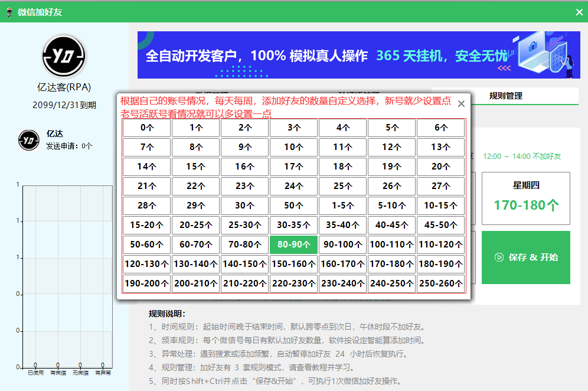Click the 已使用 chart label

(35, 373)
